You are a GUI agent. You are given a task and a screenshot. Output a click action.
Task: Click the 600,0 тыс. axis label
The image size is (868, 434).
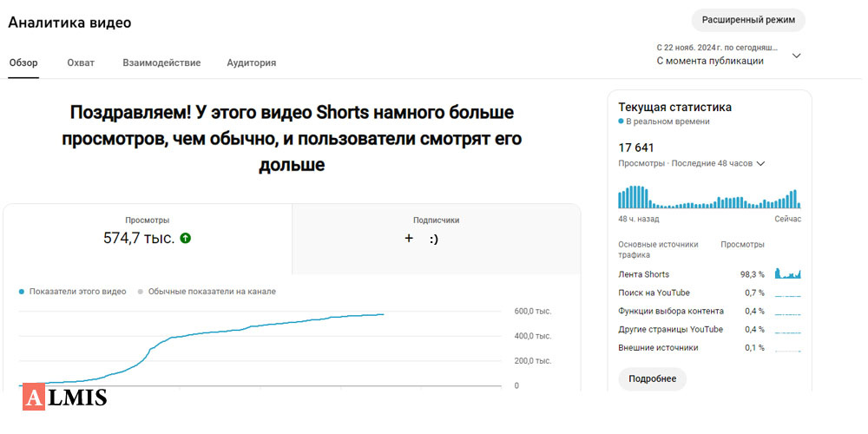pyautogui.click(x=533, y=311)
